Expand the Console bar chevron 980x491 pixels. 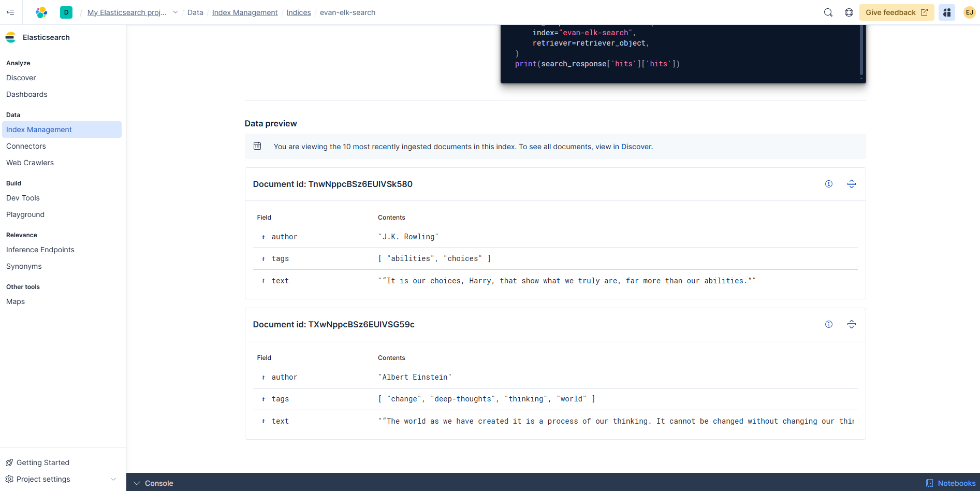pyautogui.click(x=137, y=483)
